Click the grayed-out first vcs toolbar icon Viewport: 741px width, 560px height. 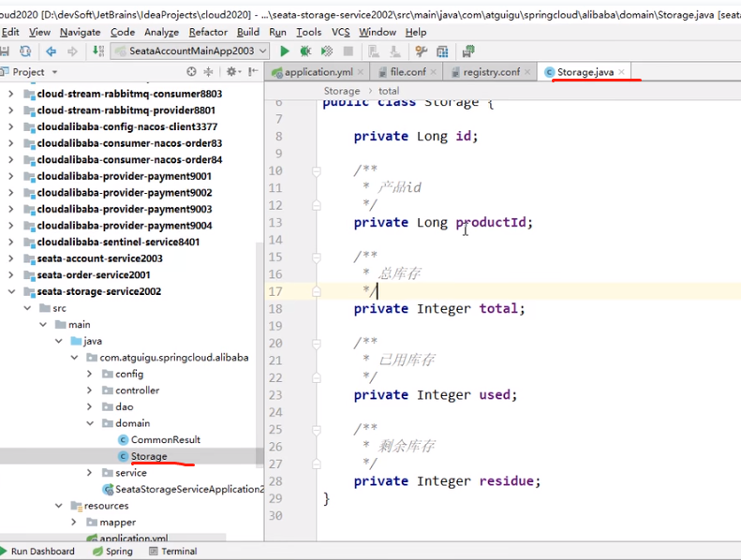(x=374, y=52)
